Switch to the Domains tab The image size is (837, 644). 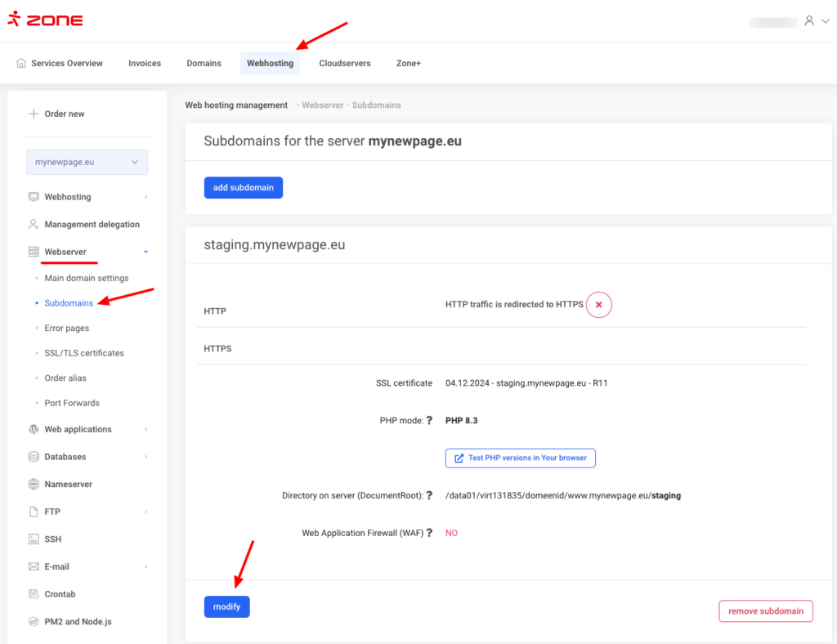pyautogui.click(x=204, y=63)
